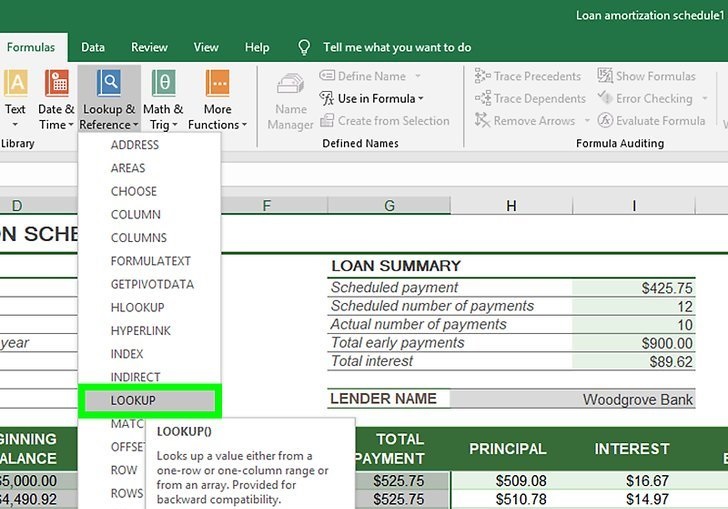Switch to the Data ribbon tab
Screen dimensions: 728x509
click(93, 47)
